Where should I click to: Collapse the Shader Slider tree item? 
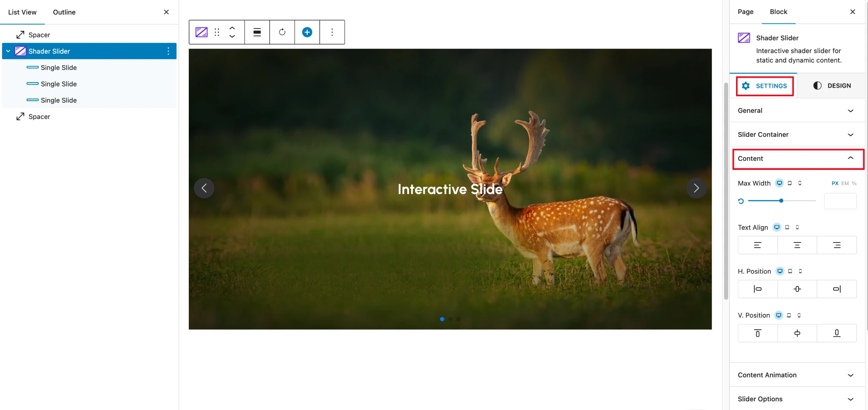coord(8,51)
